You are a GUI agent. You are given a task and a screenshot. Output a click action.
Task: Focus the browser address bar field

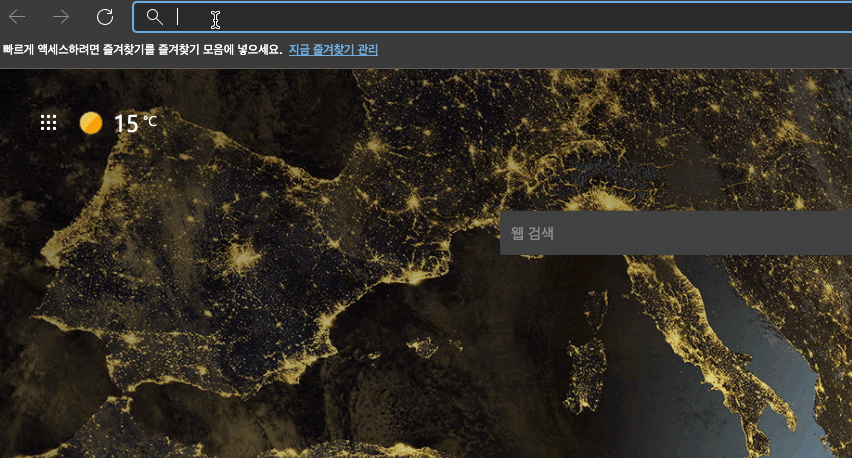click(x=492, y=17)
